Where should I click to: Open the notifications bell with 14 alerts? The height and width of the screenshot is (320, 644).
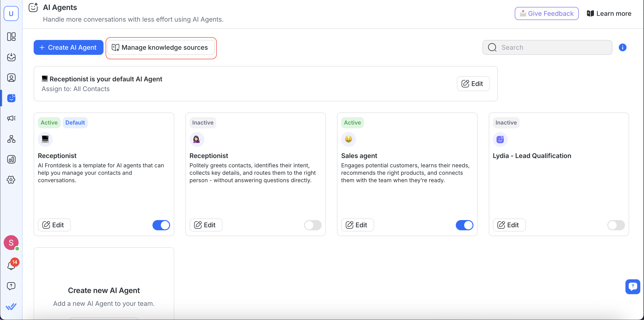point(11,265)
